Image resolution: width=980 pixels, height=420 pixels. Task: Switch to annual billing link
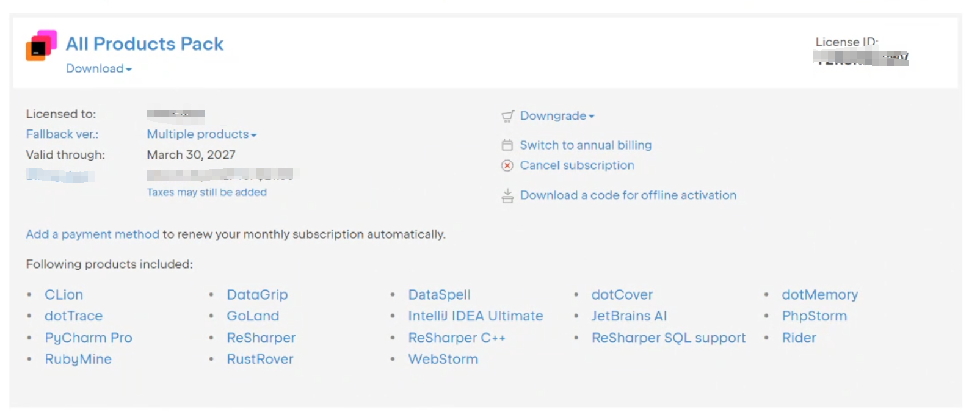point(586,145)
